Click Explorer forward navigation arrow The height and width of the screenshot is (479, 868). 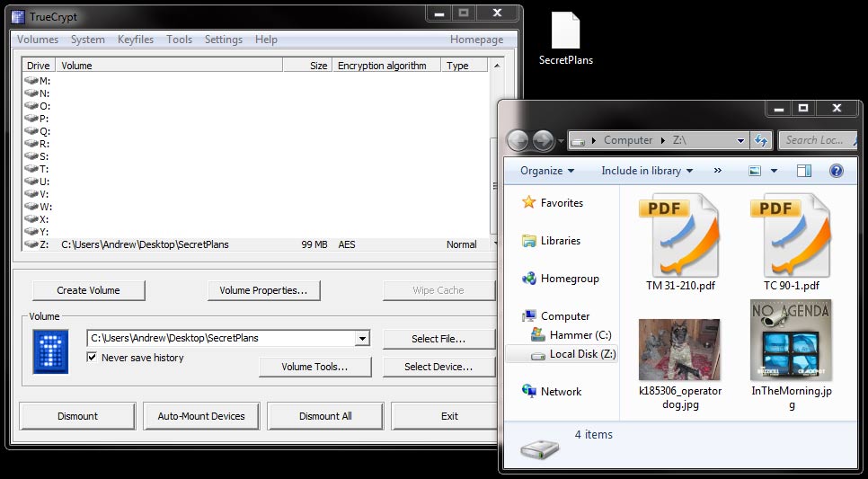pos(543,141)
